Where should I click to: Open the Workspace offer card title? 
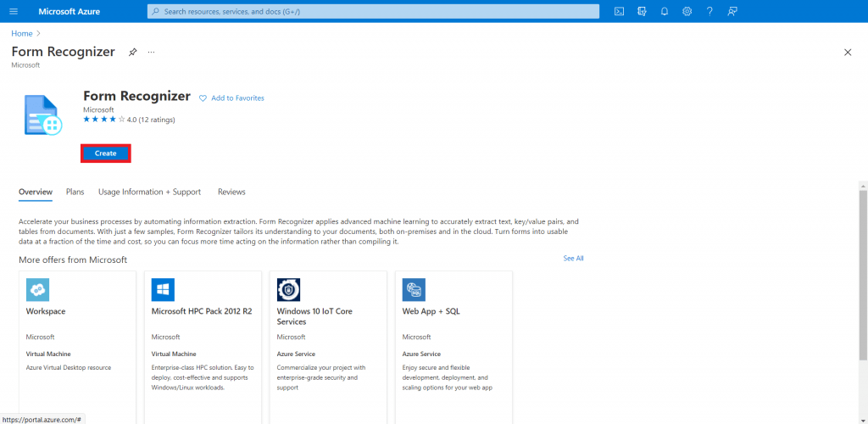(x=46, y=311)
